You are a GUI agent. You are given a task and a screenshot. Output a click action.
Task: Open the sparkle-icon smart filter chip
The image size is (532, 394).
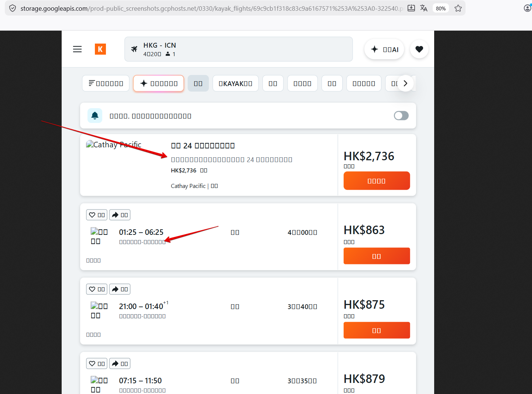158,83
